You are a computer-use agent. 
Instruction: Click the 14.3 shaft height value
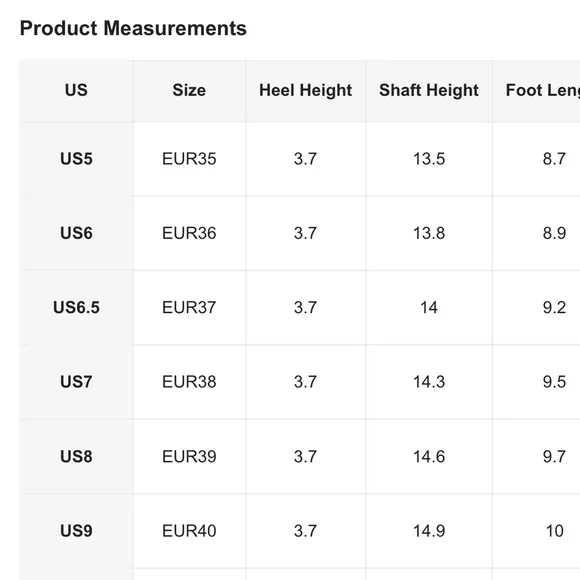(x=429, y=382)
